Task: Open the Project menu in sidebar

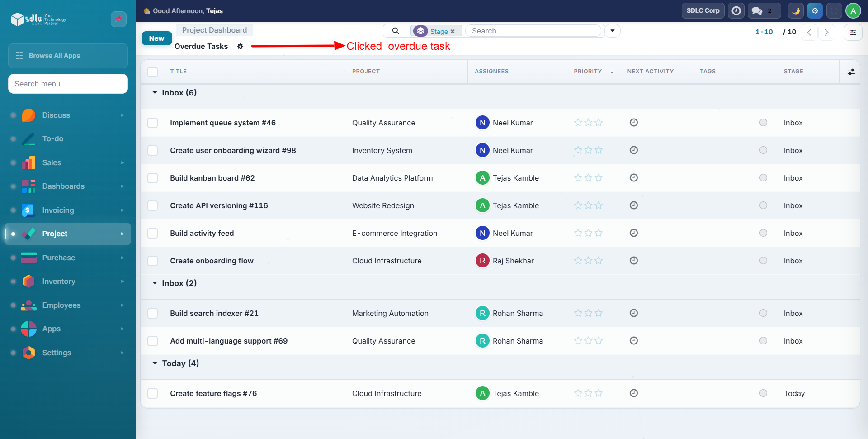Action: click(x=68, y=234)
